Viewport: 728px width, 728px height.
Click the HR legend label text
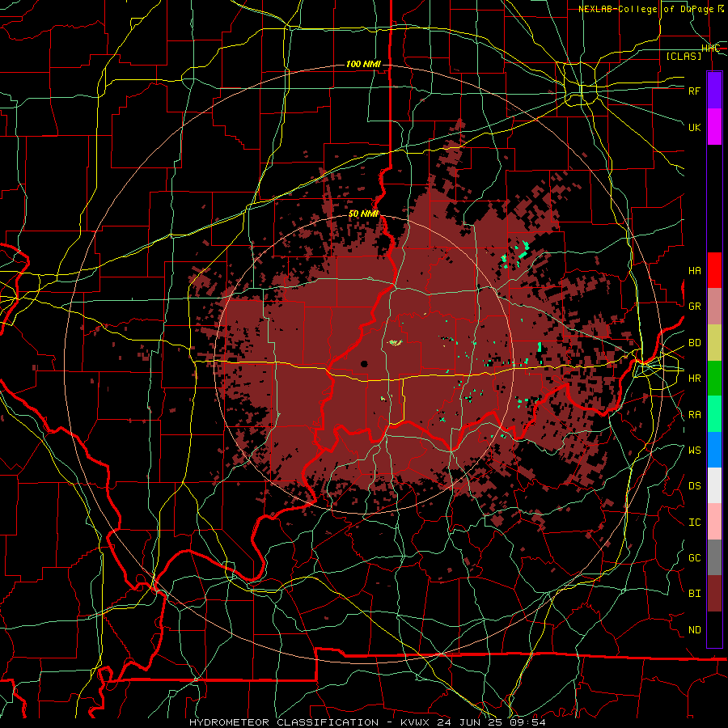pyautogui.click(x=694, y=379)
